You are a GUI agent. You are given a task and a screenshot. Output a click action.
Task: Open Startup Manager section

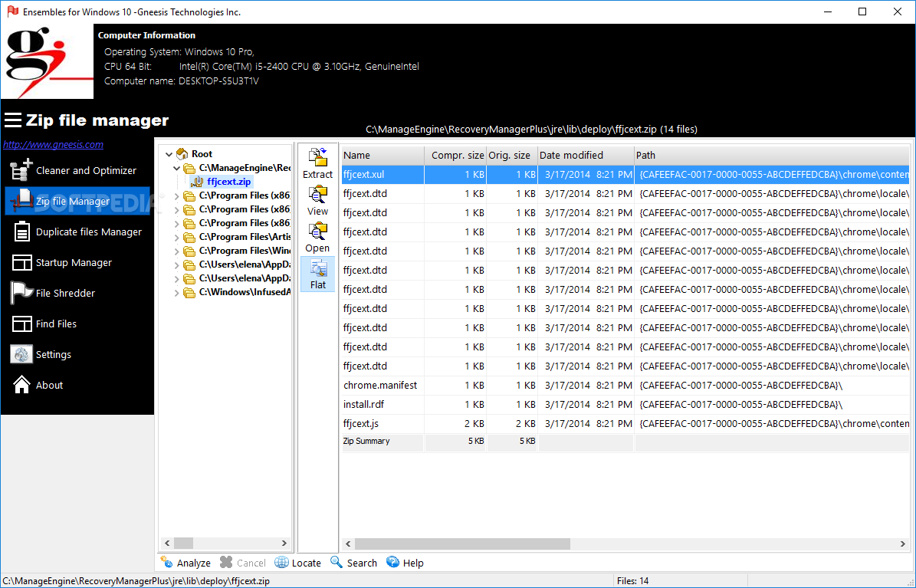pyautogui.click(x=77, y=262)
